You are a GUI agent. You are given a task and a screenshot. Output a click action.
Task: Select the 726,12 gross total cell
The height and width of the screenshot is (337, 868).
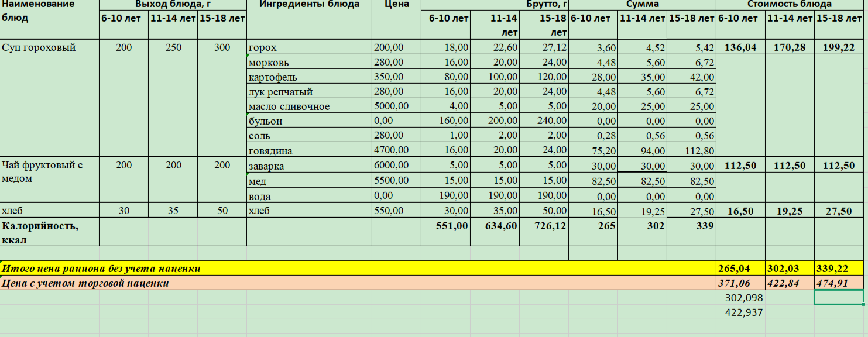(x=544, y=226)
